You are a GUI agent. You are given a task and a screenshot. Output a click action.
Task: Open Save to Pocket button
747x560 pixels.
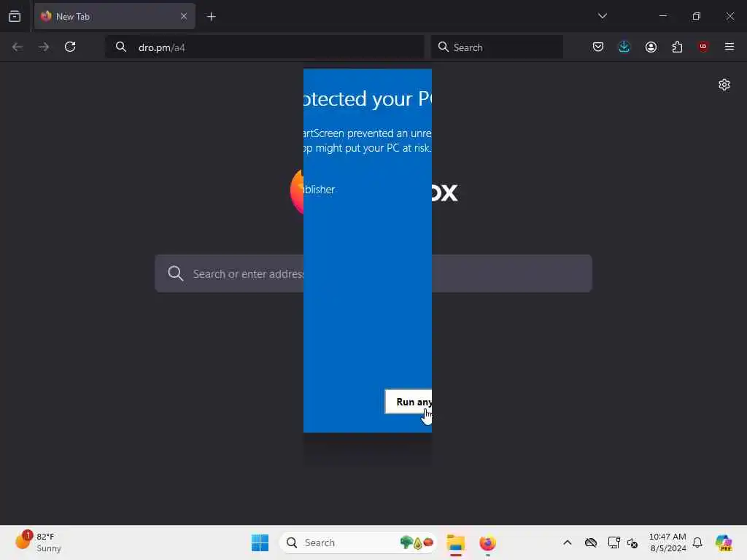coord(598,47)
